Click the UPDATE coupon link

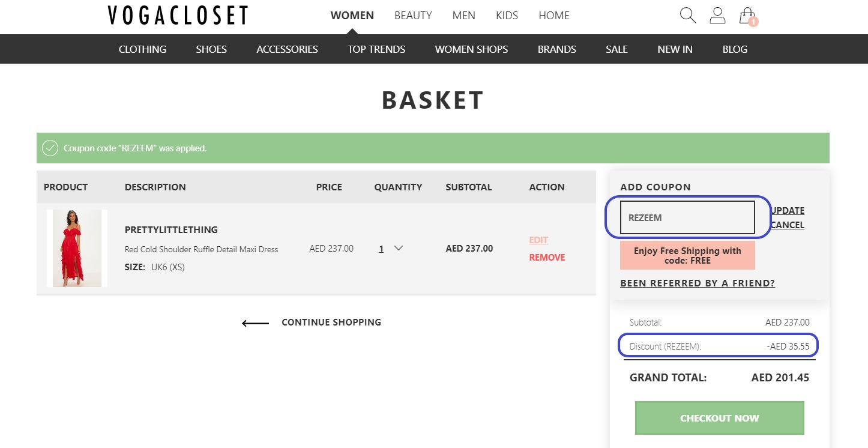tap(787, 210)
